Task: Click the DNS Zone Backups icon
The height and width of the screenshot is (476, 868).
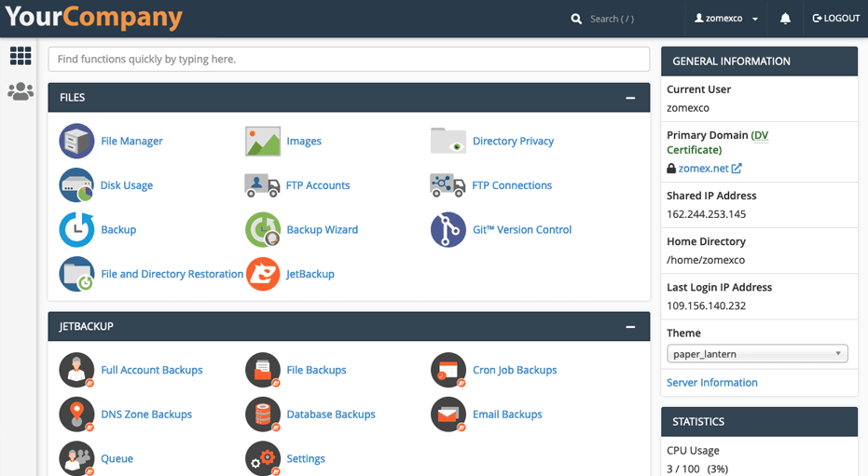Action: point(76,415)
